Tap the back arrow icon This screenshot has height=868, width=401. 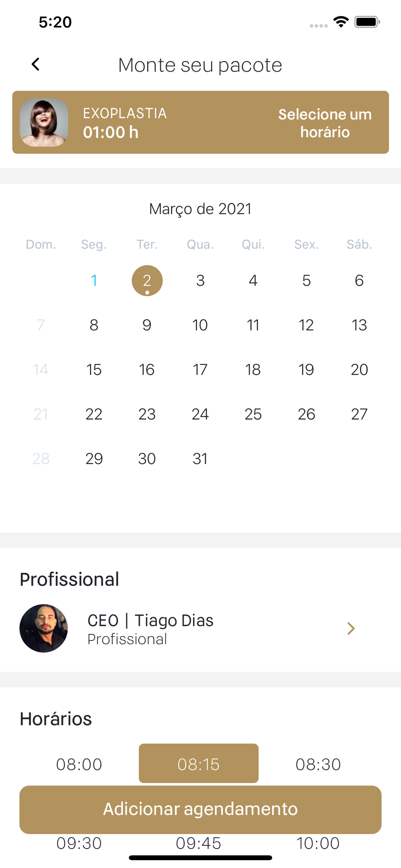pyautogui.click(x=36, y=64)
